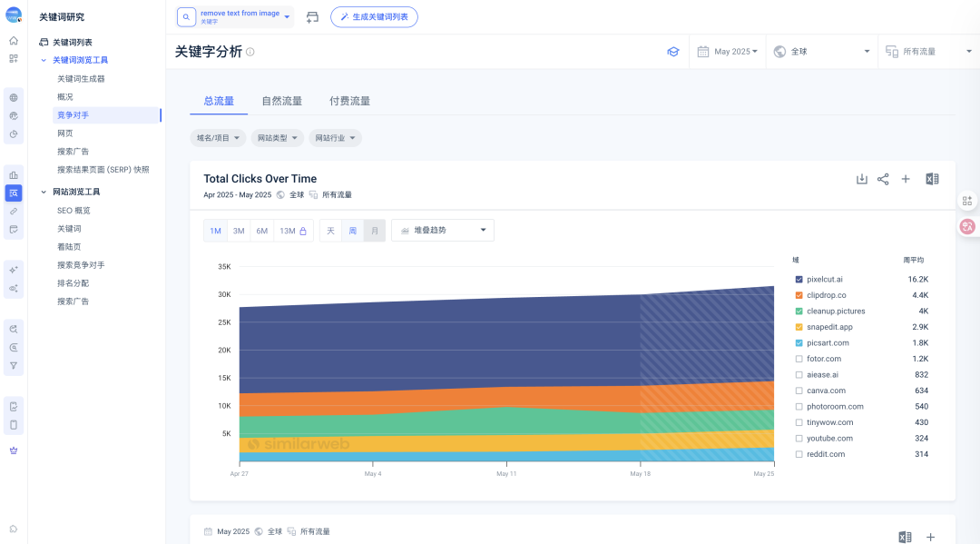Click the Similarweb logo icon
980x544 pixels.
coord(13,15)
